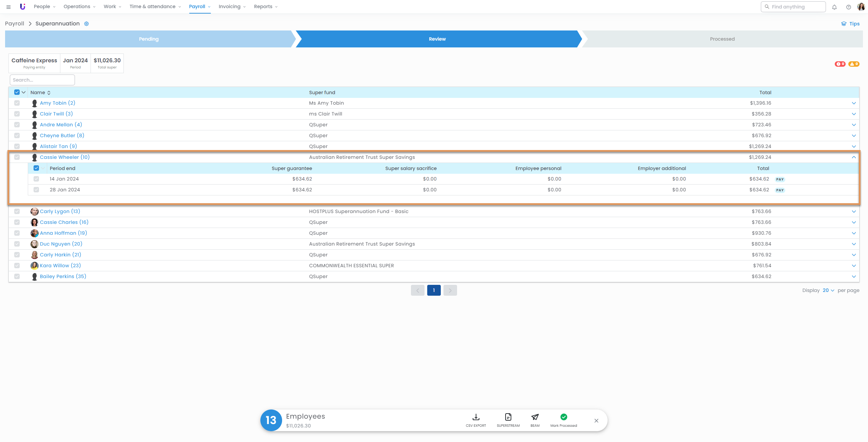Screen dimensions: 868x442
Task: Click the help question mark icon
Action: pyautogui.click(x=848, y=7)
